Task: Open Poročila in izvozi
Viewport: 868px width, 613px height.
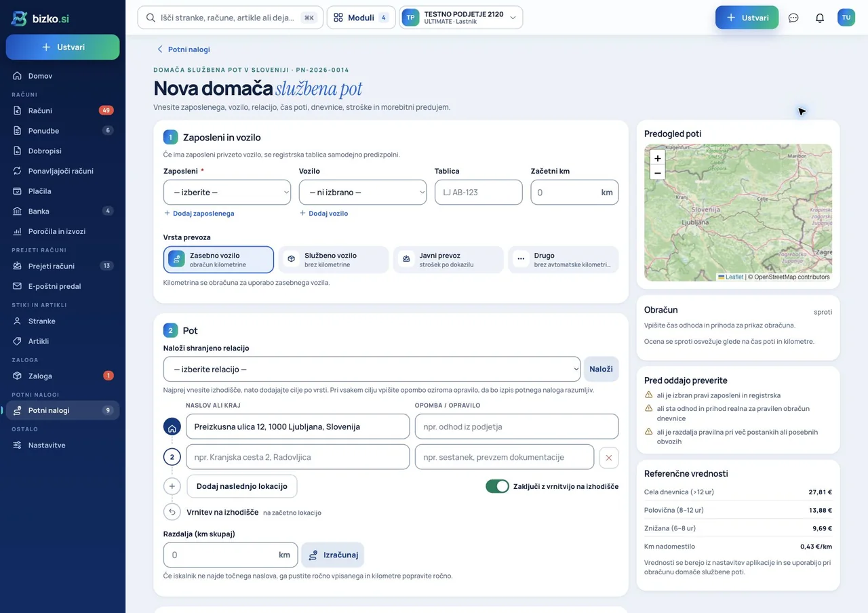Action: pyautogui.click(x=63, y=231)
